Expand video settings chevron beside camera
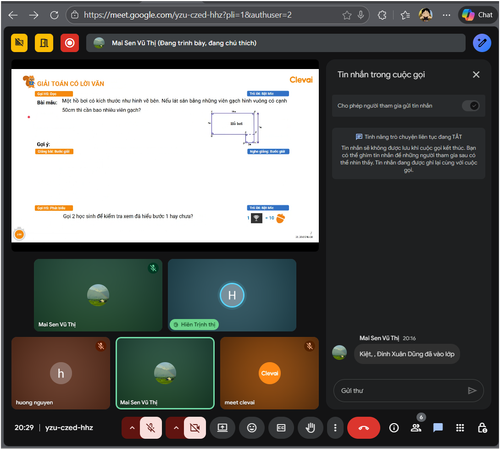500x450 pixels. [176, 428]
